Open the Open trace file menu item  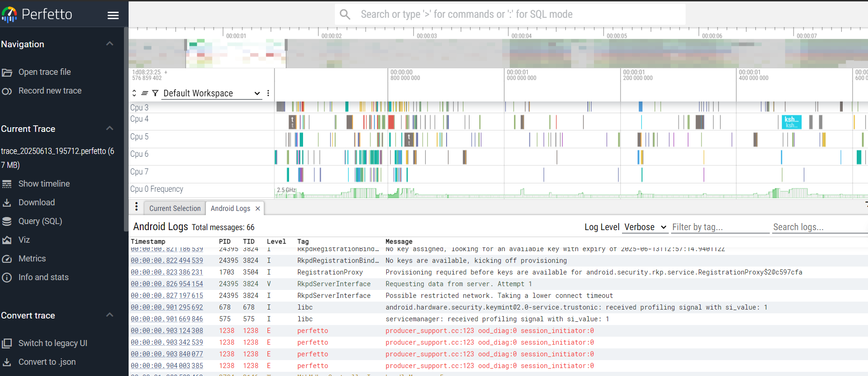point(44,72)
